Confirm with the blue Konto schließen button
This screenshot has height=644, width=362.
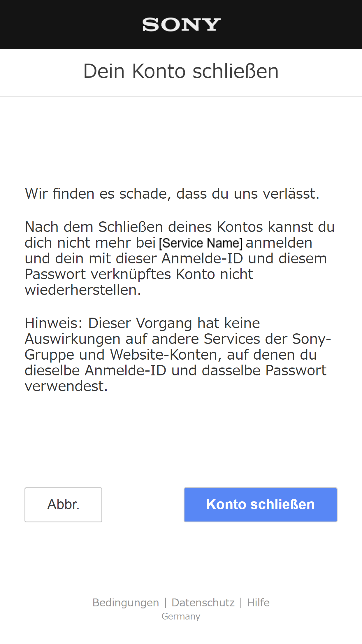[260, 505]
